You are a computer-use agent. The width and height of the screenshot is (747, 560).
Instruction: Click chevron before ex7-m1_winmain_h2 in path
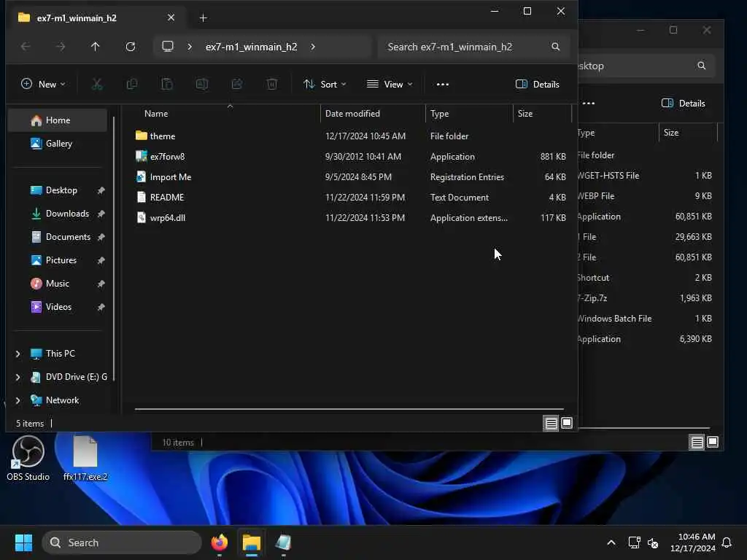(x=190, y=47)
